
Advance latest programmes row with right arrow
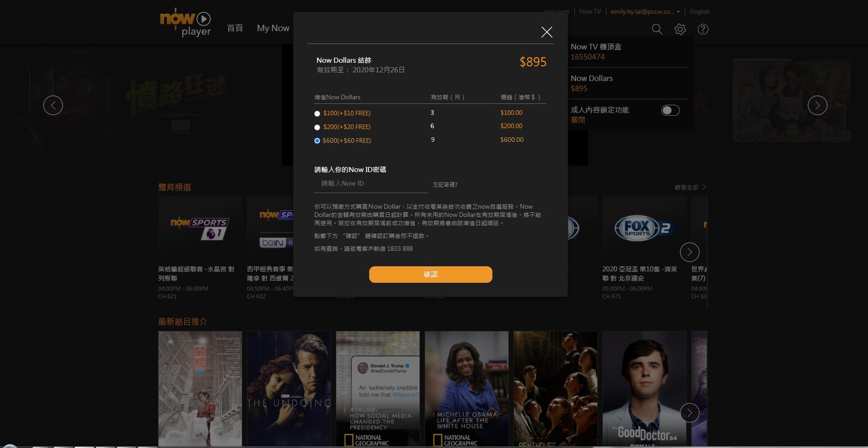click(689, 413)
